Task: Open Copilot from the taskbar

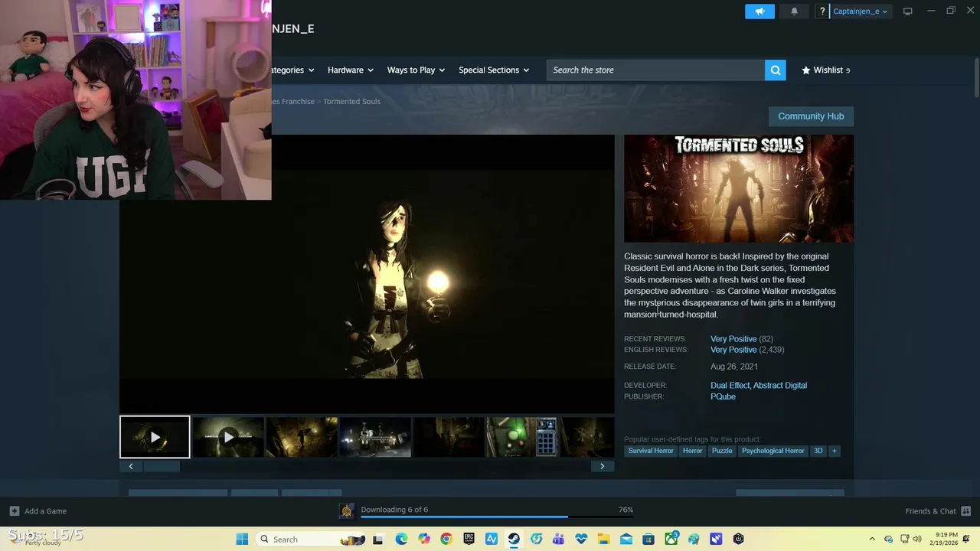Action: [424, 539]
